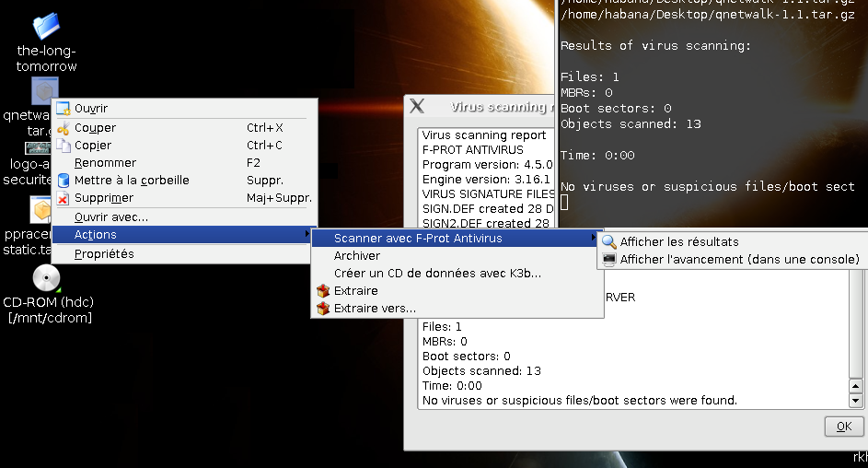The image size is (868, 468).
Task: Click 'No viruses or suspicious files' report line
Action: [x=580, y=401]
